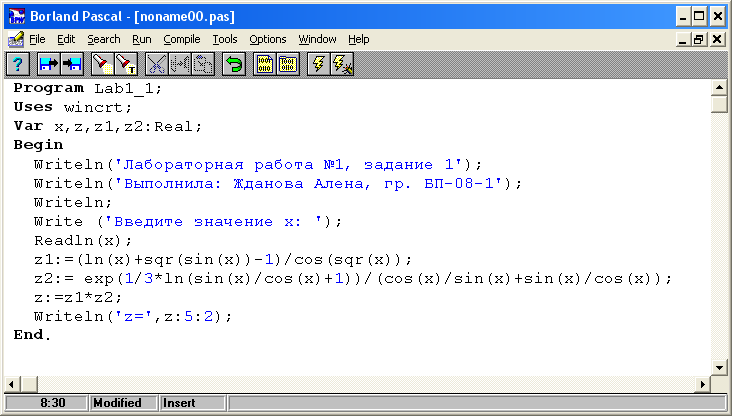Image resolution: width=732 pixels, height=416 pixels.
Task: Click the Search flashlight toolbar icon
Action: [x=103, y=64]
